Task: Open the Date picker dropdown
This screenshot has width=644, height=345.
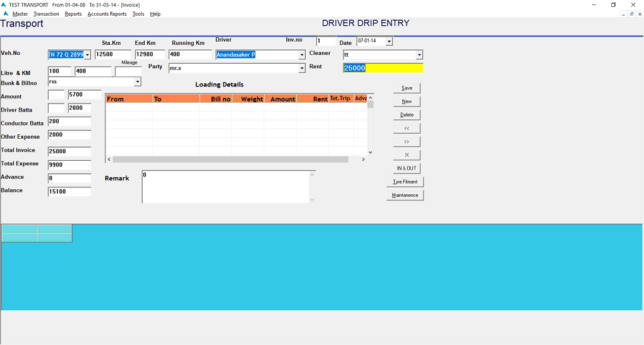Action: (388, 42)
